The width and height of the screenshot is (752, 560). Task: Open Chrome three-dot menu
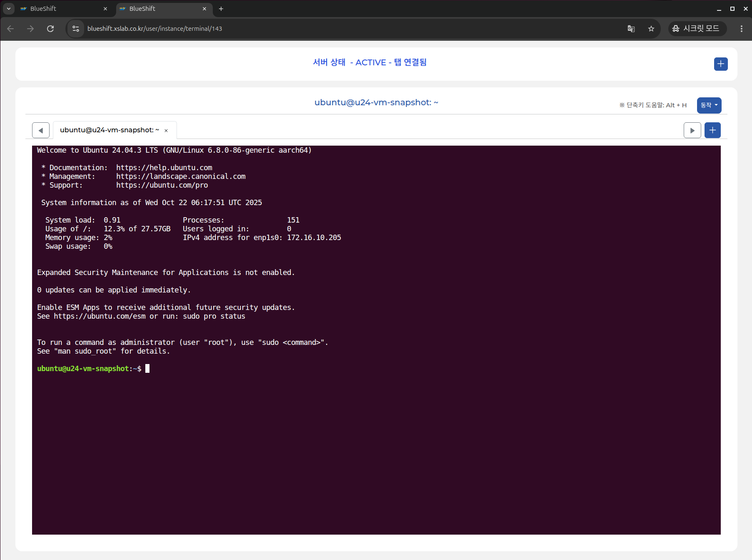point(741,29)
